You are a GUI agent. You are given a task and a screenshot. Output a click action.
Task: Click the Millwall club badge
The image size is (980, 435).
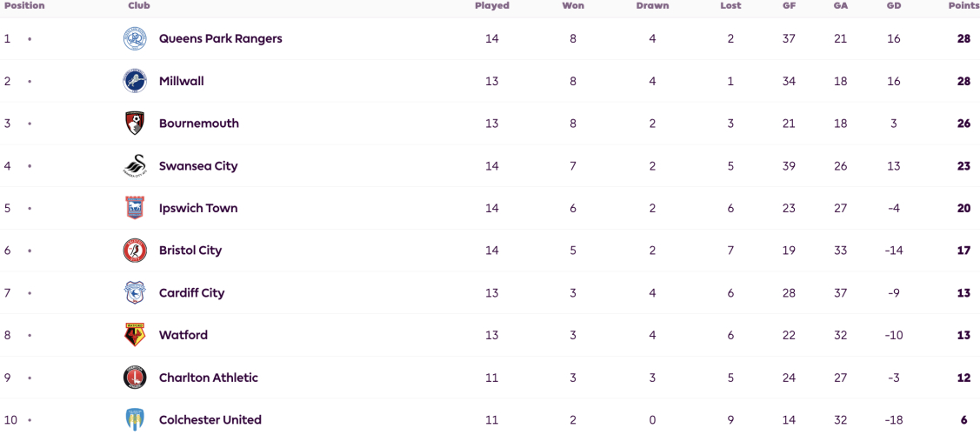(x=135, y=81)
